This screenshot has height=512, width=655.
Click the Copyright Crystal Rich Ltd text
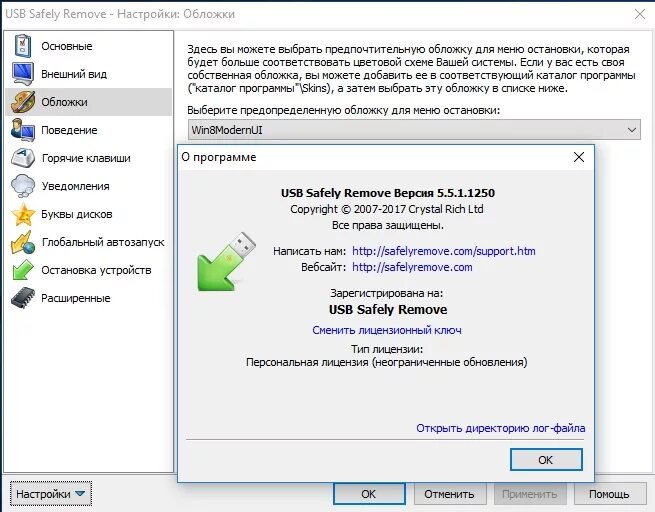click(x=387, y=209)
